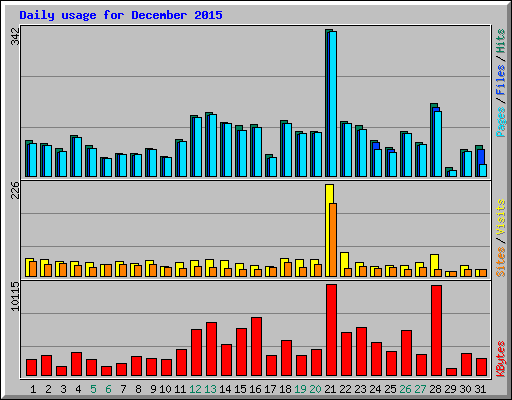Click the KBytes legend label
The width and height of the screenshot is (512, 400).
point(501,359)
